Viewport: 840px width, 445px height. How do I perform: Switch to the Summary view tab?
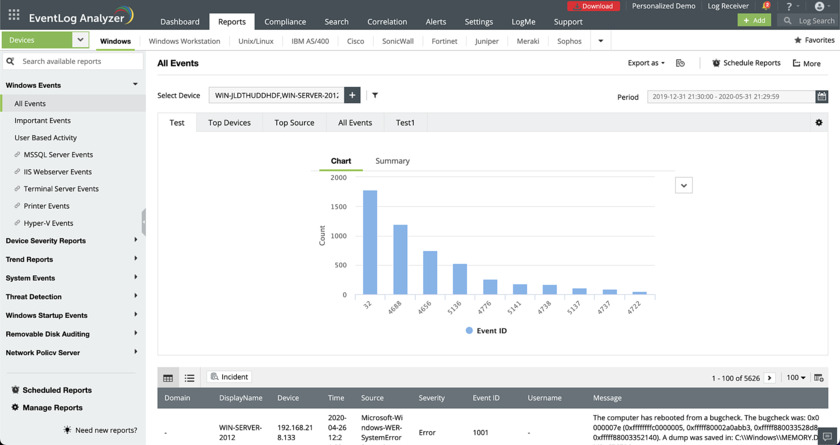click(x=392, y=161)
